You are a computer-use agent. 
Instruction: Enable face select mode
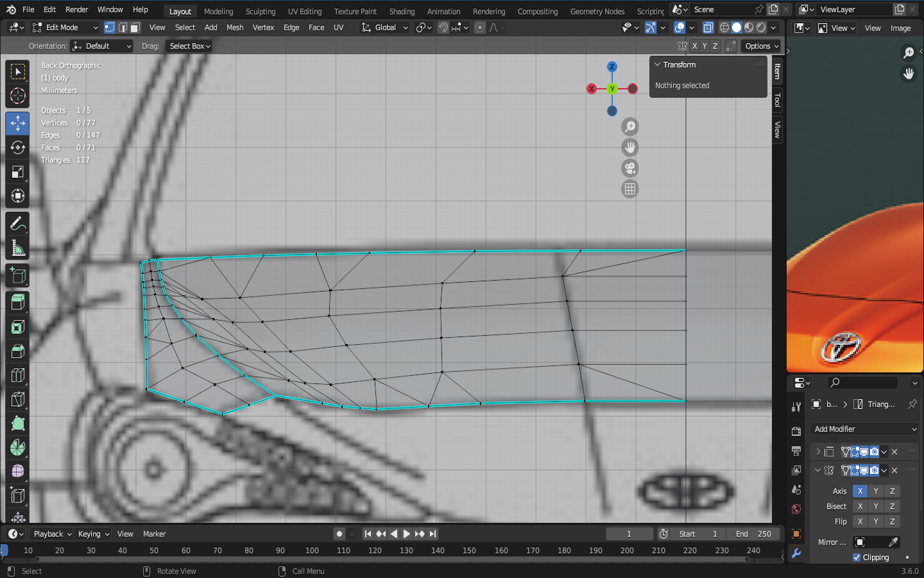[135, 28]
